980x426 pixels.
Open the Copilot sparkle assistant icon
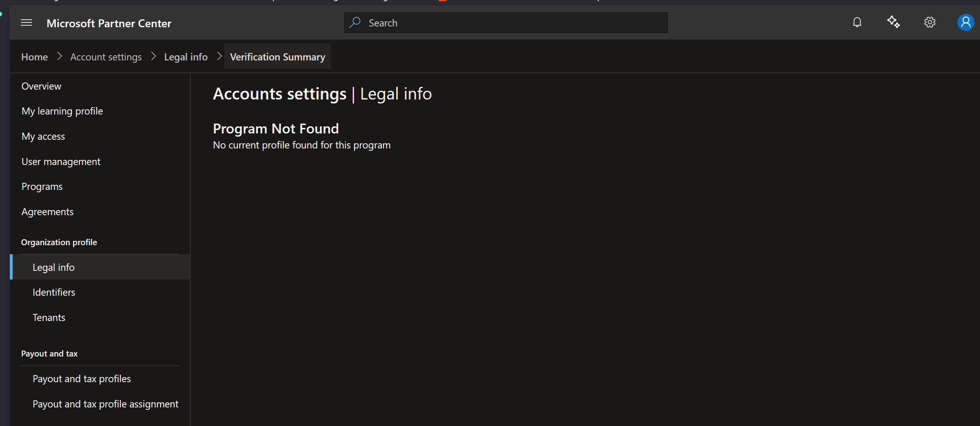tap(893, 22)
